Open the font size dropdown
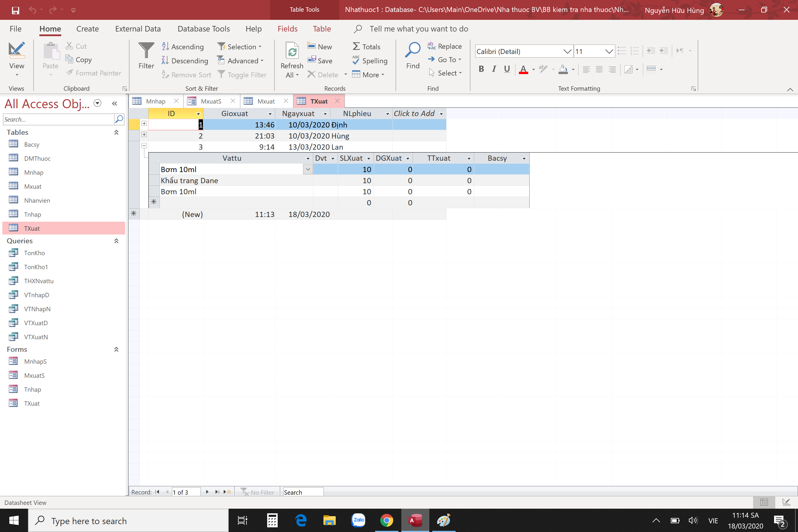 pos(609,51)
